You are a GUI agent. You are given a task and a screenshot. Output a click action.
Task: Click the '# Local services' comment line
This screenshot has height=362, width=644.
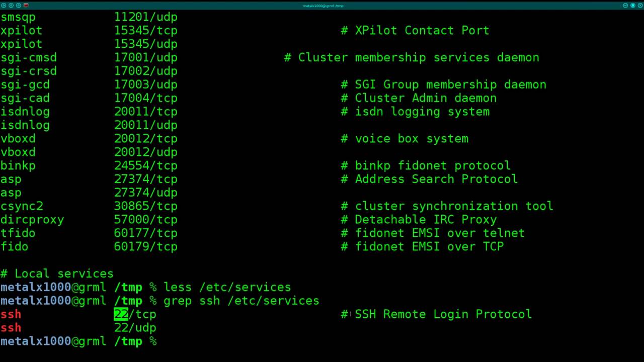57,274
